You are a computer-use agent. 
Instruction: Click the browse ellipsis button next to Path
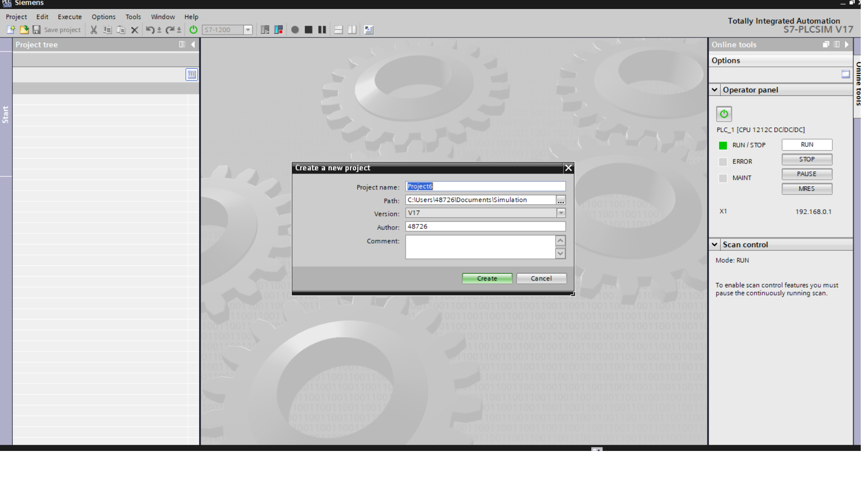tap(561, 200)
